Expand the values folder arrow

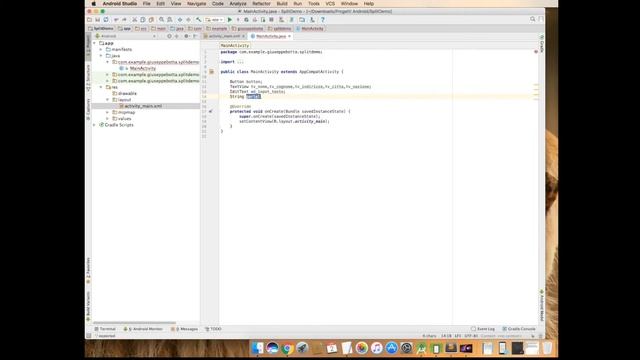tap(108, 118)
